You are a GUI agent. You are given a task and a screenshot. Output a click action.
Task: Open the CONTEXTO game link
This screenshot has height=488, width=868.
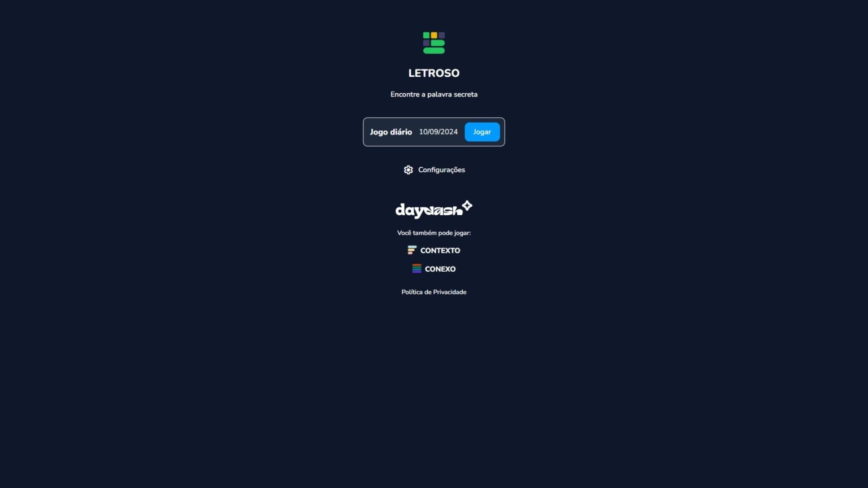coord(440,250)
